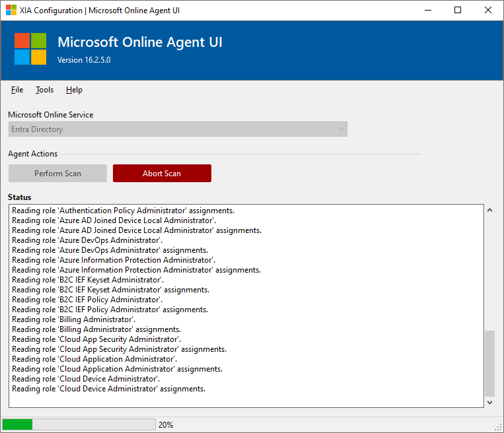Open the File menu
The width and height of the screenshot is (504, 433).
click(17, 90)
